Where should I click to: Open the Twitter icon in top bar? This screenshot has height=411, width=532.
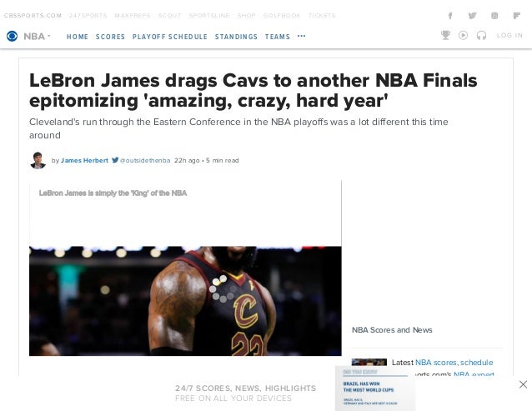pos(472,16)
